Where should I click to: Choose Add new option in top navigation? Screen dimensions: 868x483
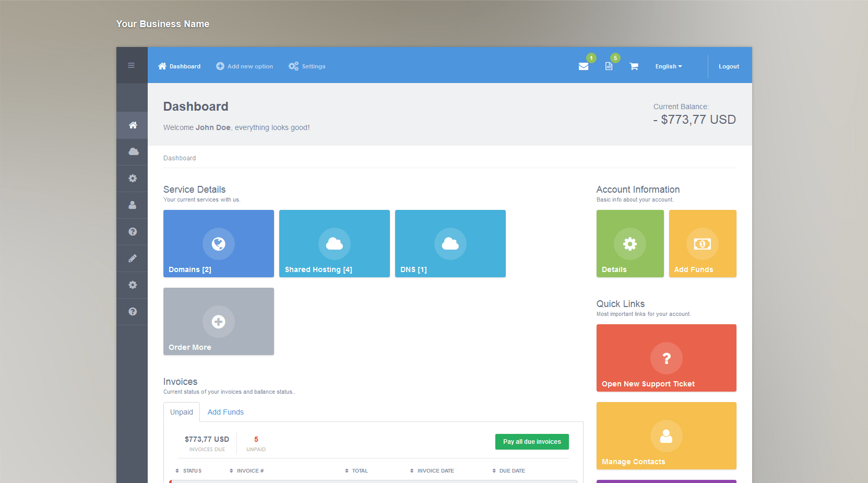[244, 66]
